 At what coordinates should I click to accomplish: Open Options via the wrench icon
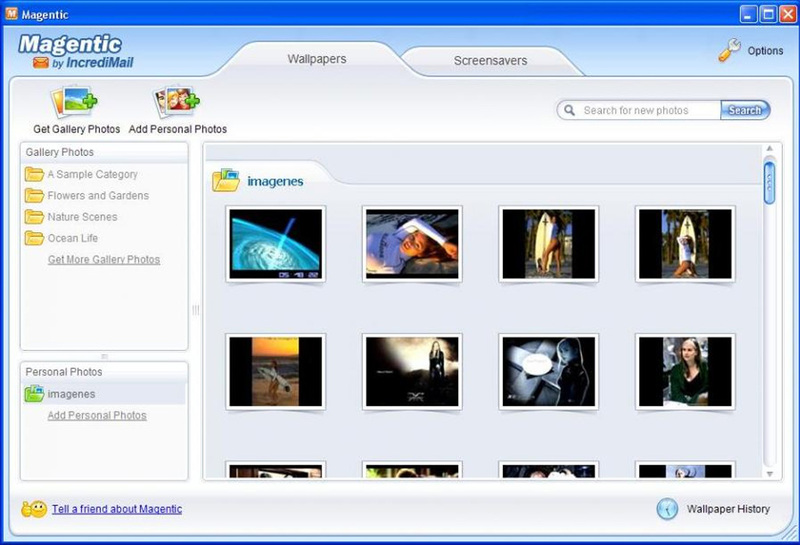[x=730, y=50]
